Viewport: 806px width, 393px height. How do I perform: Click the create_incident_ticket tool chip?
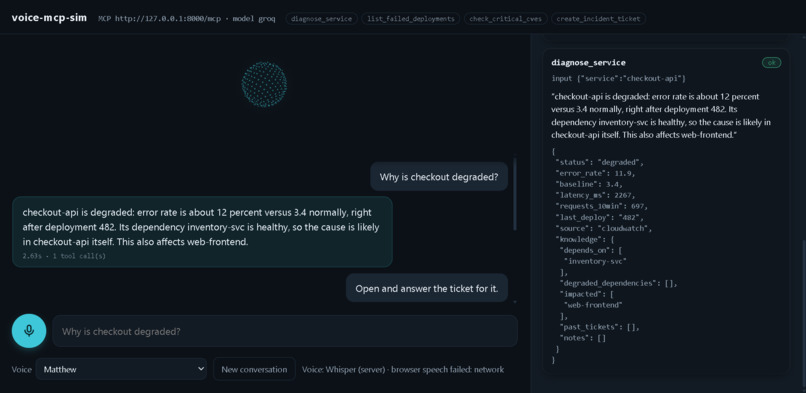coord(598,19)
